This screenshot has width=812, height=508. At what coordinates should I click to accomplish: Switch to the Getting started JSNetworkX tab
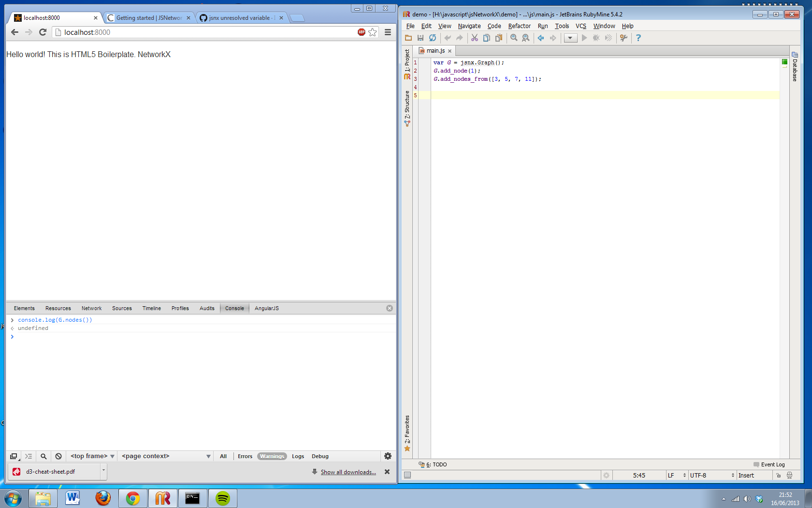pyautogui.click(x=149, y=18)
